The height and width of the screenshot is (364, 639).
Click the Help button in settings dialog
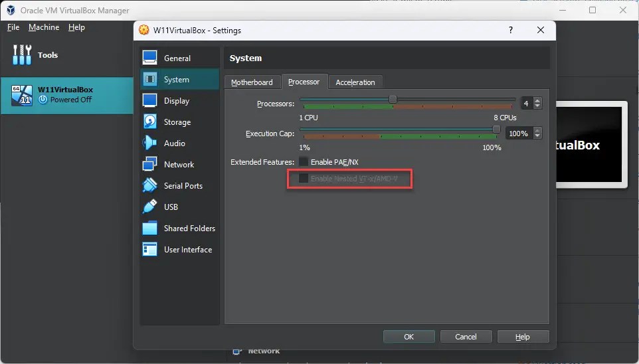click(523, 337)
